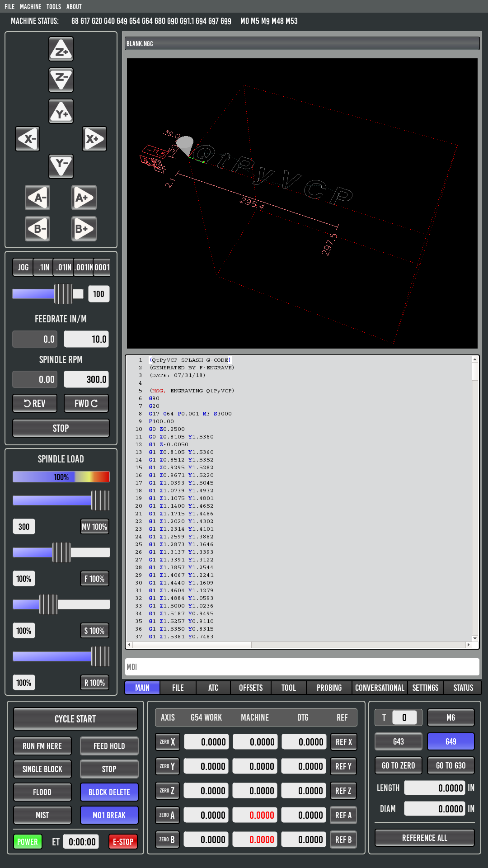The height and width of the screenshot is (868, 488).
Task: Switch to the PROBING tab
Action: pyautogui.click(x=329, y=688)
